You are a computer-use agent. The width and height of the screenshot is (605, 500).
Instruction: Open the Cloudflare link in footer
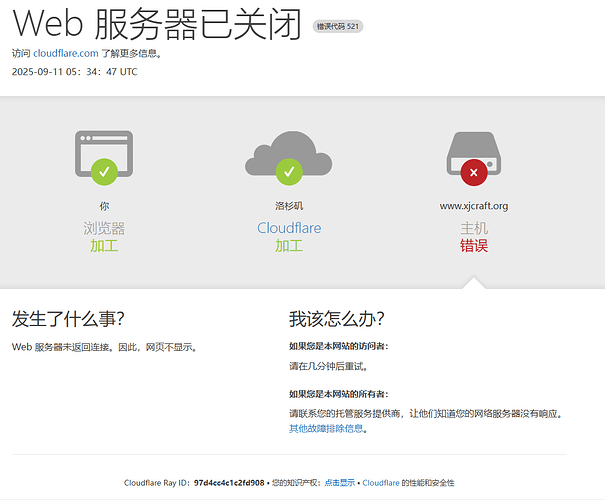(381, 483)
